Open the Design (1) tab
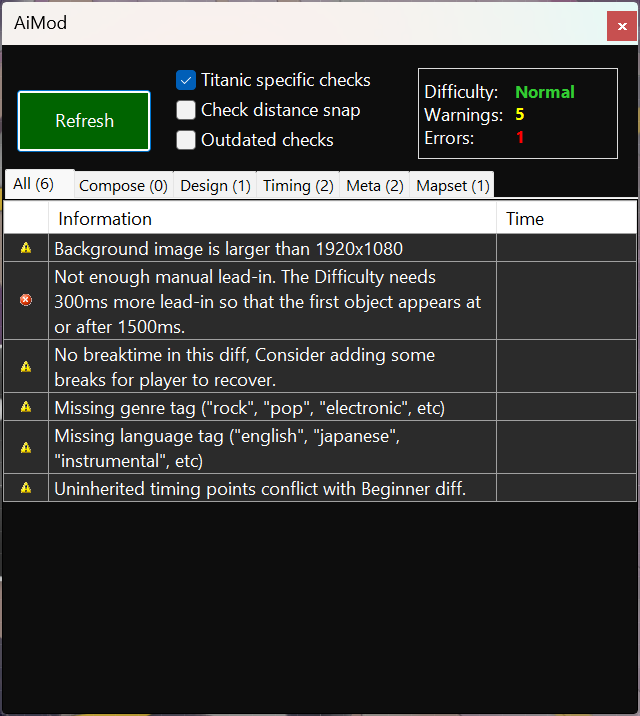Image resolution: width=640 pixels, height=716 pixels. pyautogui.click(x=215, y=185)
